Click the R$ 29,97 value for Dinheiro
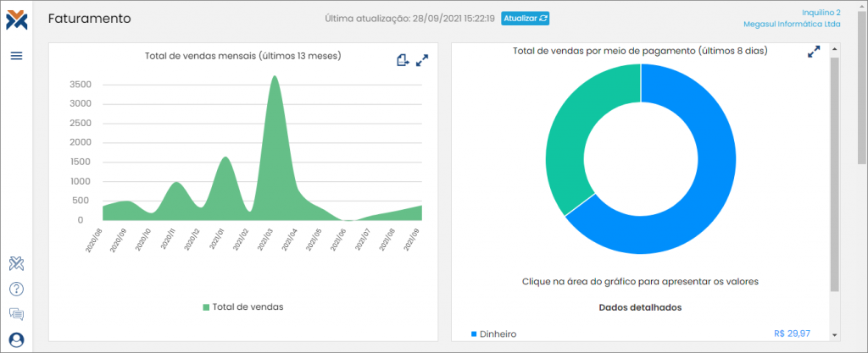This screenshot has height=353, width=868. (x=792, y=334)
